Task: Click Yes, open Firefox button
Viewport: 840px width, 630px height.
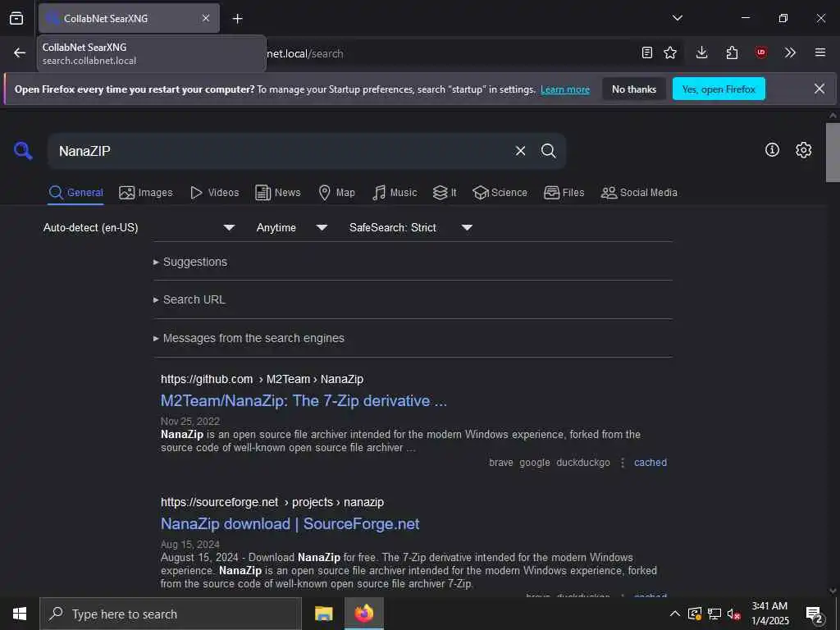Action: click(719, 89)
